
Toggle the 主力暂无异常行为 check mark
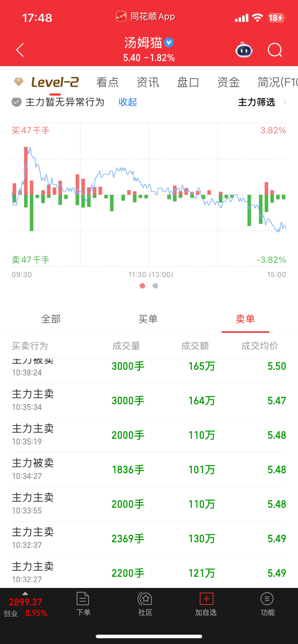(17, 102)
